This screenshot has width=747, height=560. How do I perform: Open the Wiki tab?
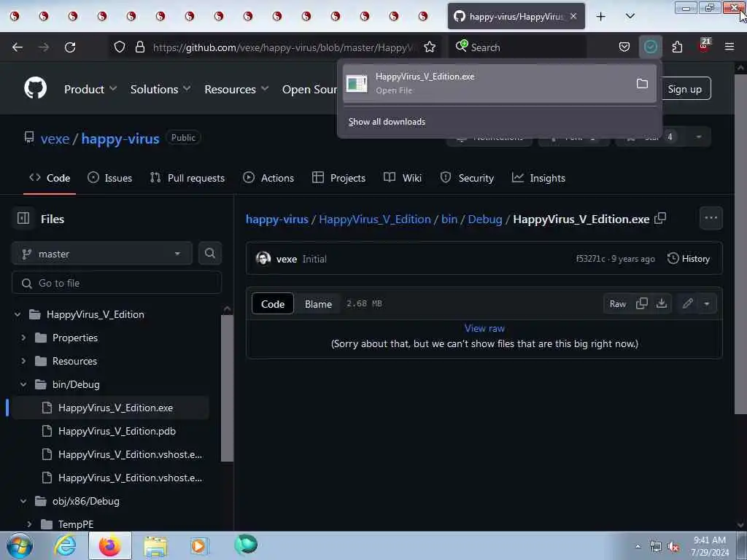(403, 178)
